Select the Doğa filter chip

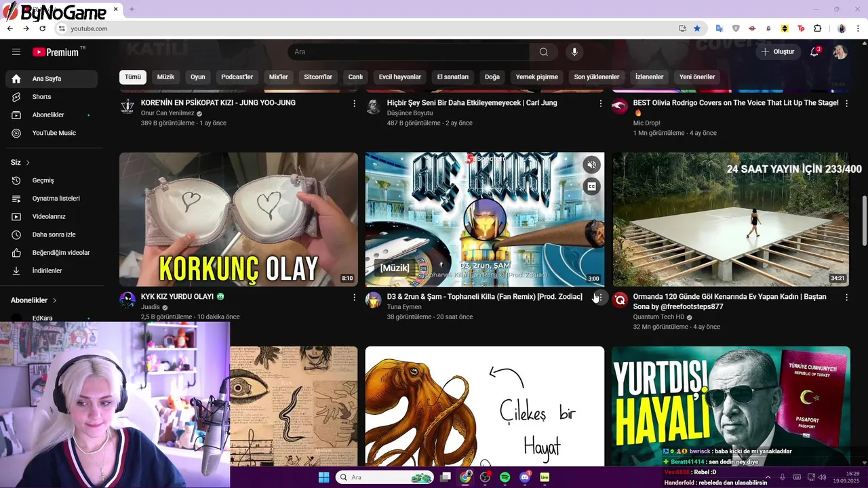pos(492,77)
